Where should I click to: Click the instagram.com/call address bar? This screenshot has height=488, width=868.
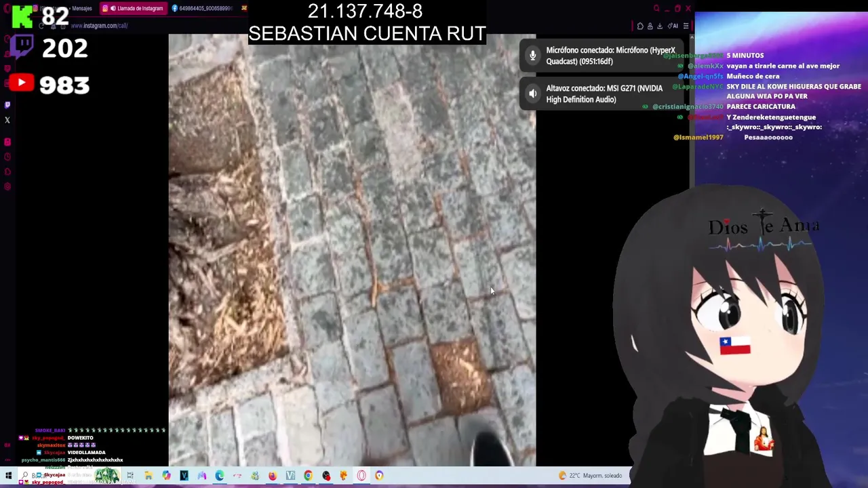pyautogui.click(x=99, y=26)
